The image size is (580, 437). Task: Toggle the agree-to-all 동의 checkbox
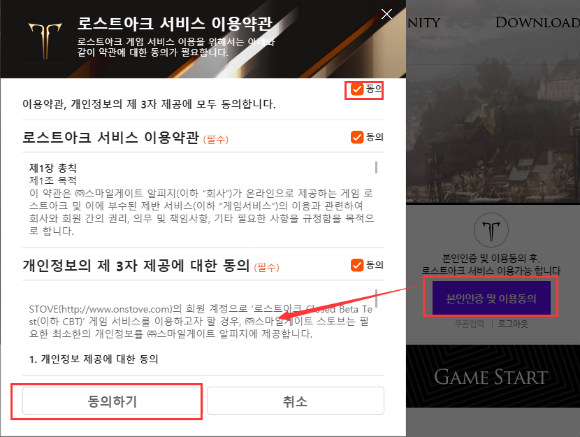pos(357,89)
